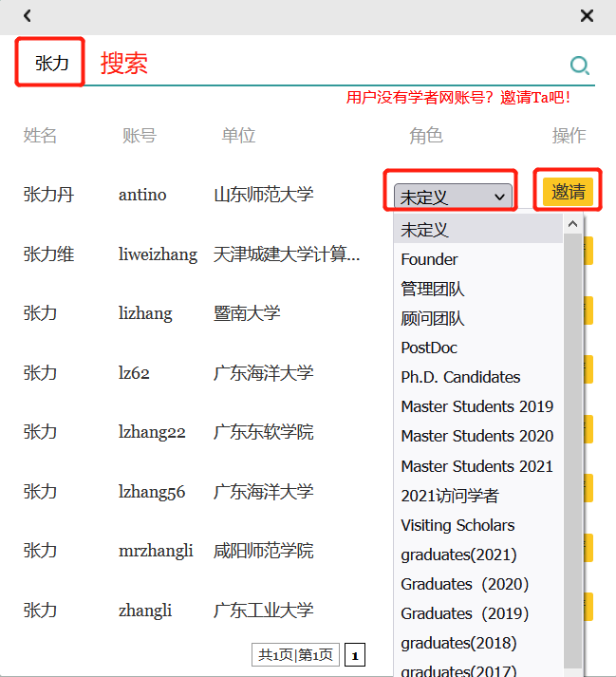
Task: Select 2021访问学者 from the list
Action: point(449,496)
